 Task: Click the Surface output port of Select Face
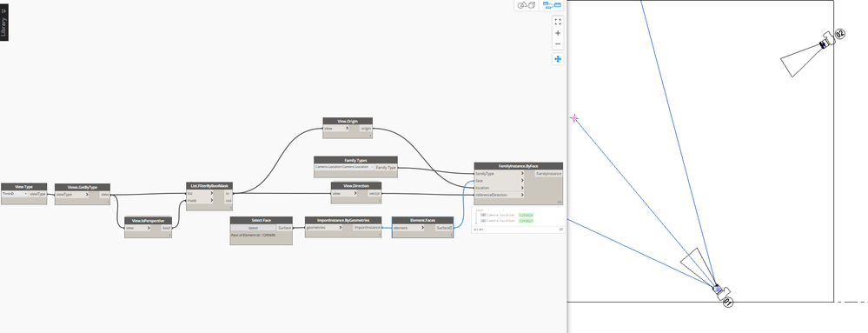tap(284, 228)
